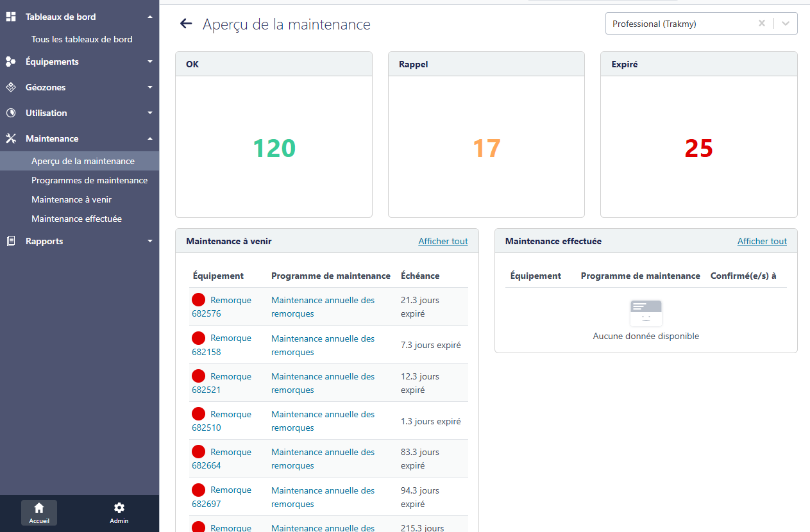Select Aperçu de la maintenance menu item

click(80, 161)
